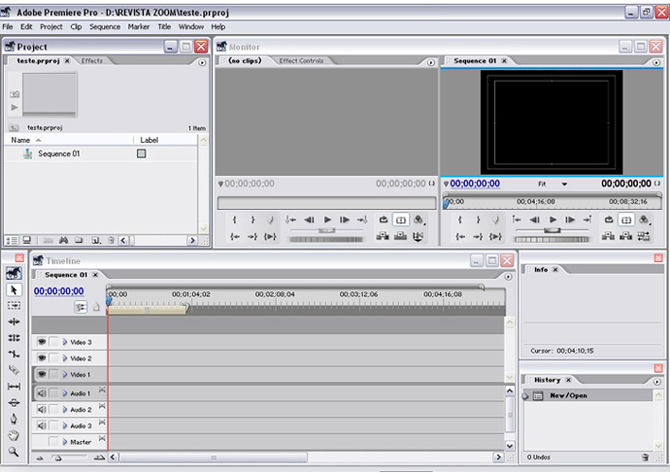Select the Track Select tool
Screen dimensions: 670x473
point(14,305)
